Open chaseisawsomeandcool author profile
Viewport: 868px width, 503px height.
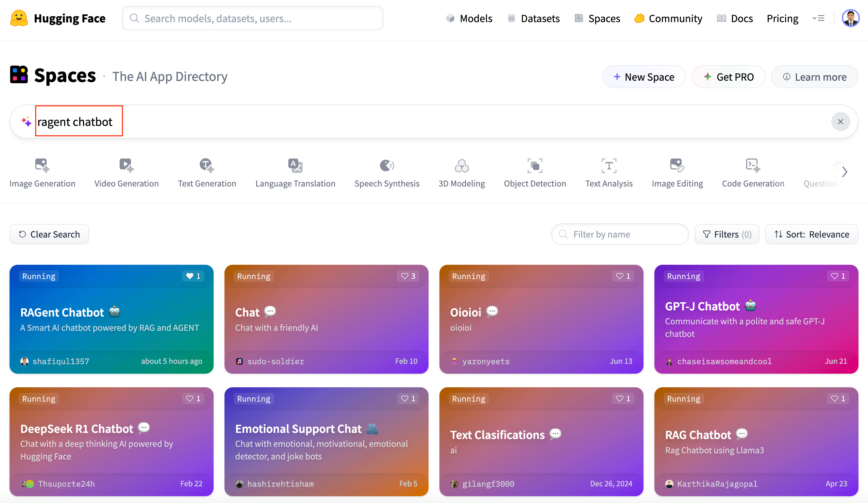(718, 361)
